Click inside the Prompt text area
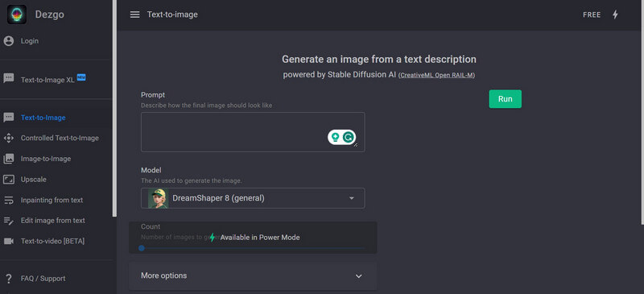Viewport: 644px width, 294px height. (253, 132)
